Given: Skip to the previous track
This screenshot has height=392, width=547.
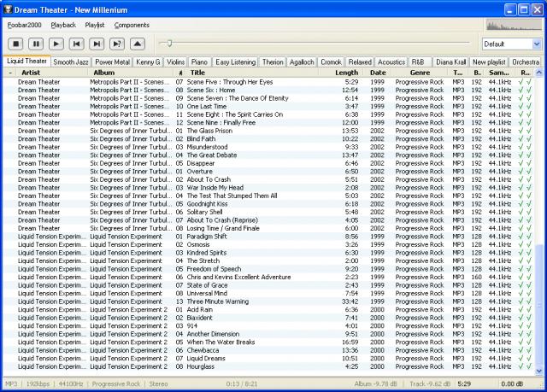Looking at the screenshot, I should [76, 43].
